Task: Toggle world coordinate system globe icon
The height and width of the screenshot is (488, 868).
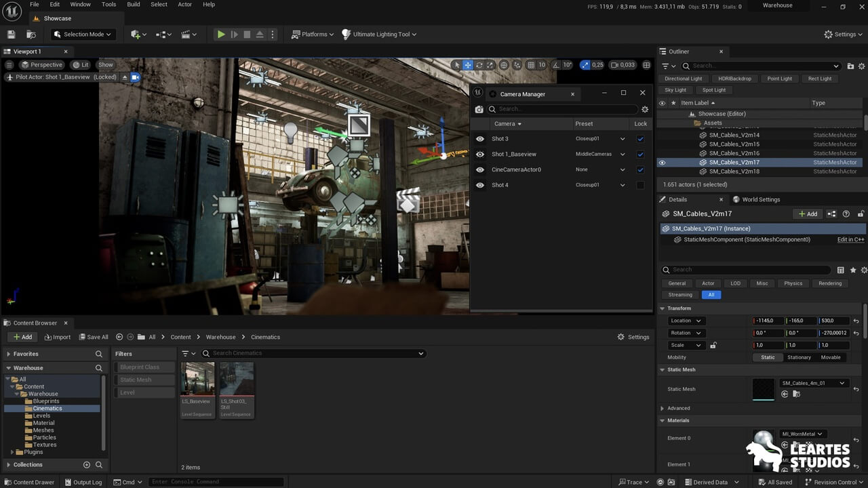Action: 504,65
